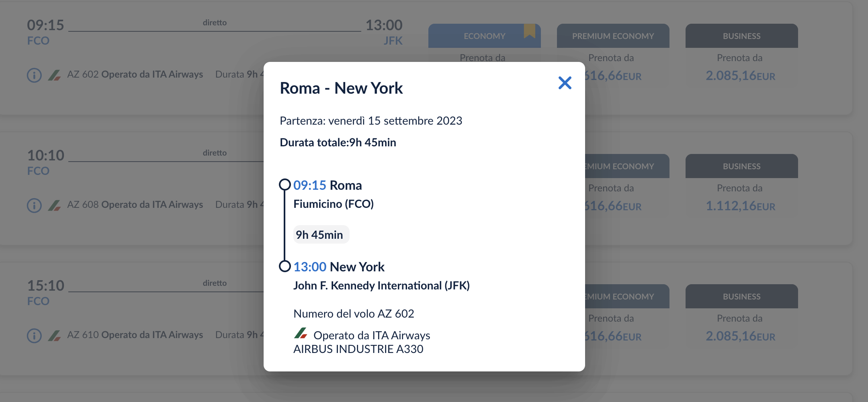Click the arrival circle marker in dialog timeline
The height and width of the screenshot is (402, 868).
click(285, 266)
